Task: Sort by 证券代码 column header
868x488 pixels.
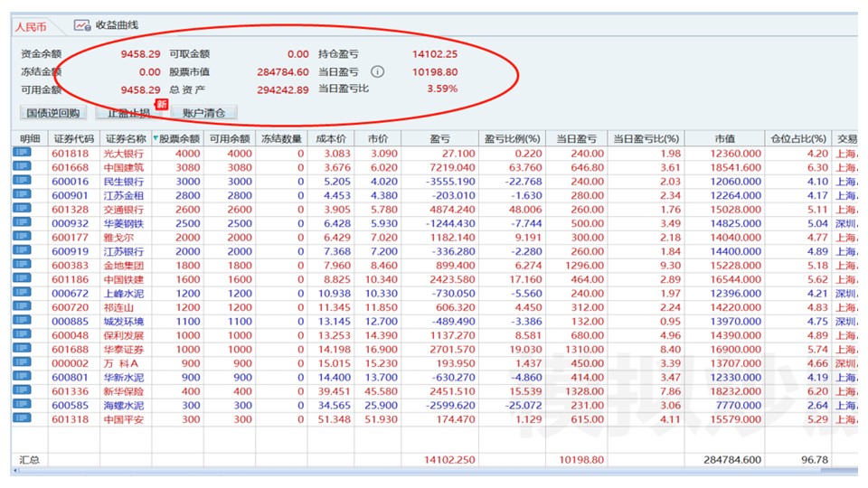Action: 73,138
